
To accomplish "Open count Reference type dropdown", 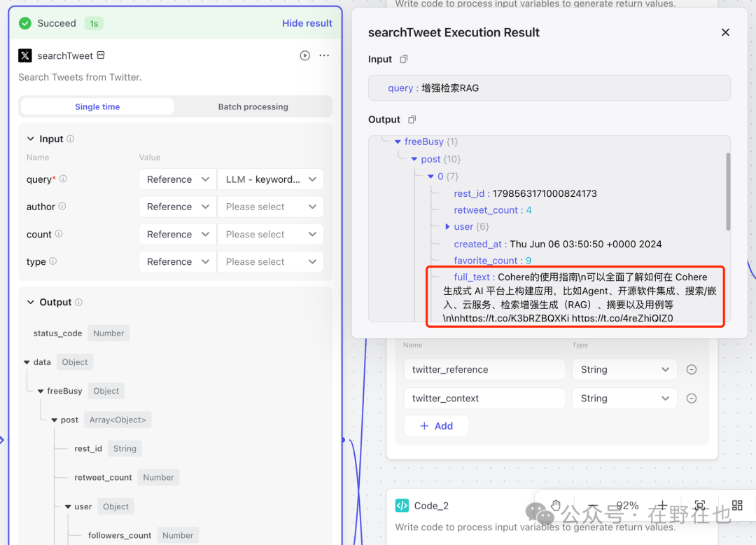I will (x=178, y=235).
